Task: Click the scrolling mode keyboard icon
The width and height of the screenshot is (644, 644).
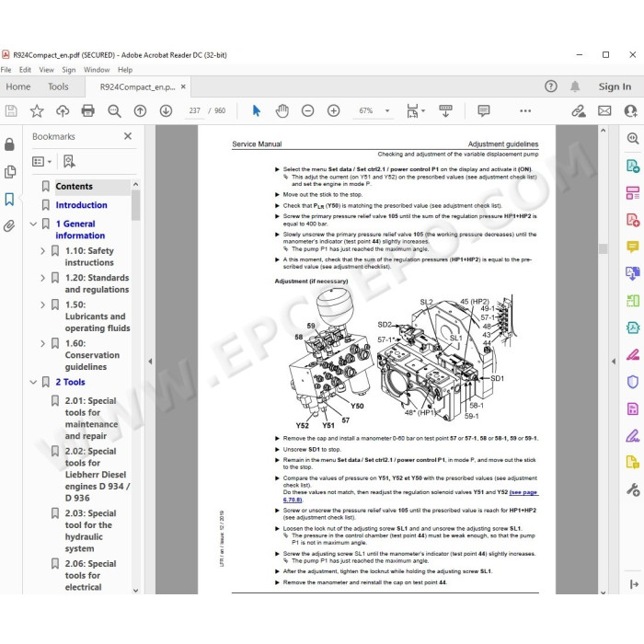Action: pyautogui.click(x=445, y=111)
